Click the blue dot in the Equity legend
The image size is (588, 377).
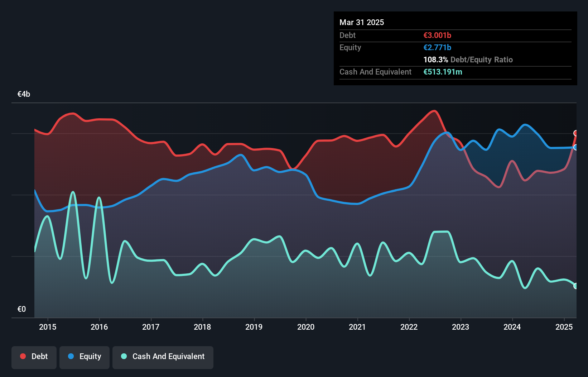click(71, 356)
